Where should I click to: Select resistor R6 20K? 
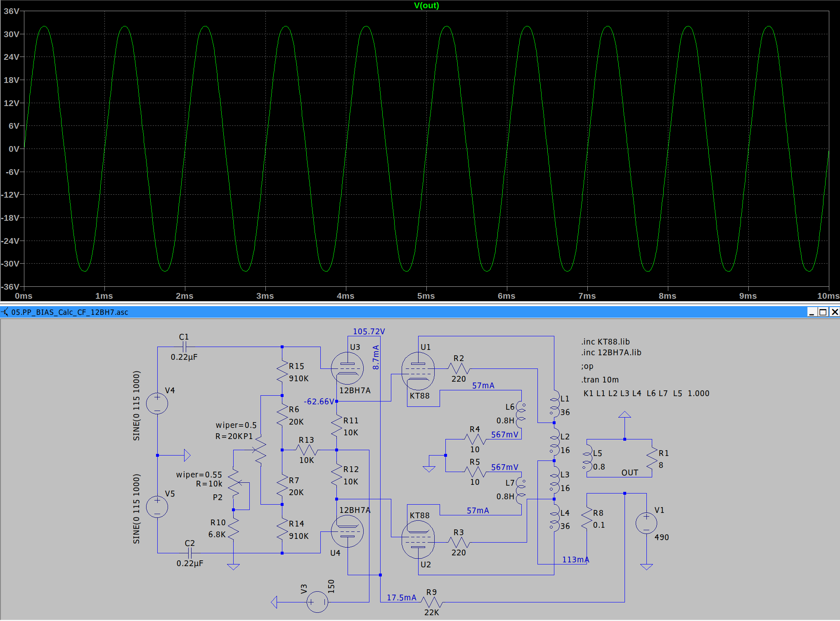point(282,415)
